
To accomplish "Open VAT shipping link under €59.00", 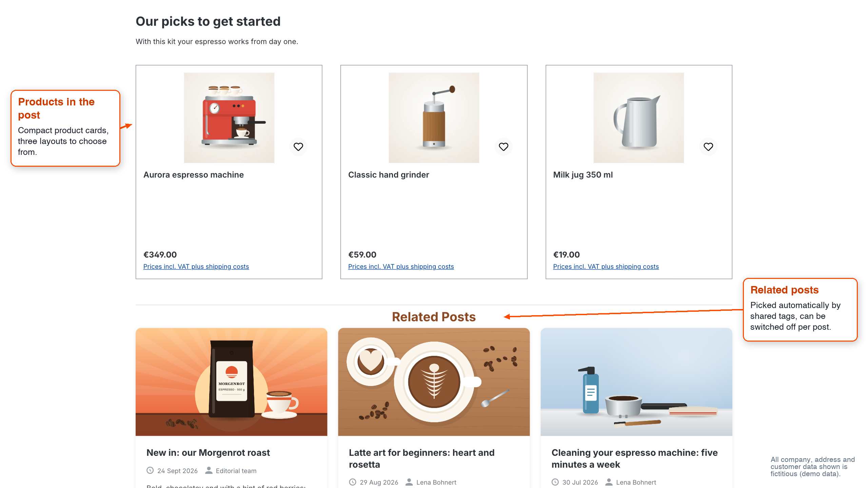I will point(401,267).
